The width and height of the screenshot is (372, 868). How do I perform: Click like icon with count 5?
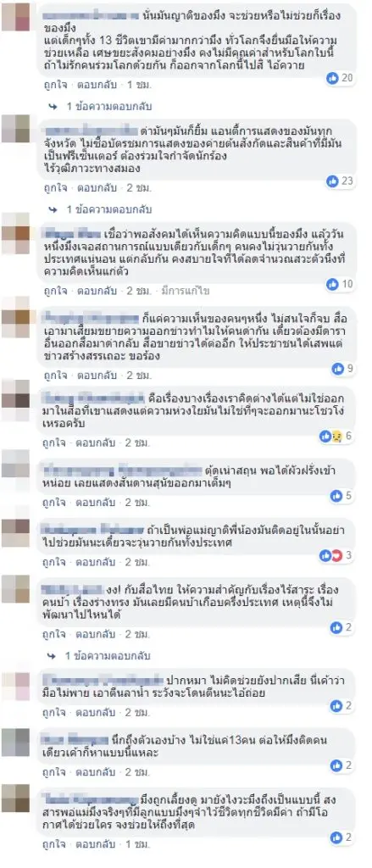click(336, 496)
